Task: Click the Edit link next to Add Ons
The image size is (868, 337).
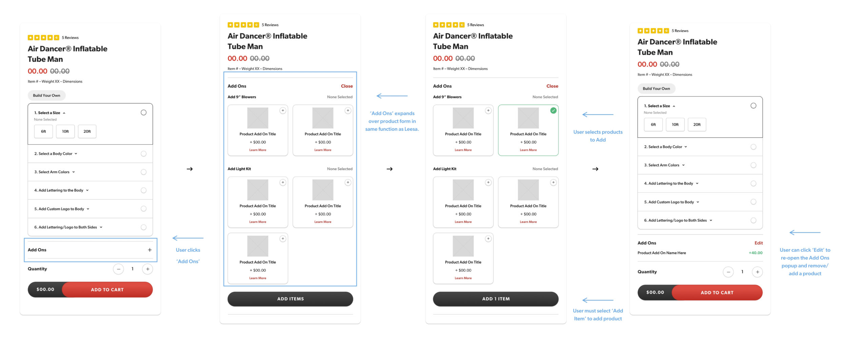Action: click(758, 243)
